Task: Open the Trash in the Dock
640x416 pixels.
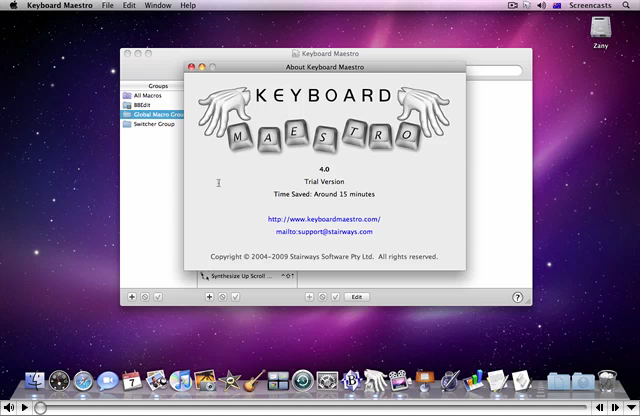Action: (x=607, y=380)
